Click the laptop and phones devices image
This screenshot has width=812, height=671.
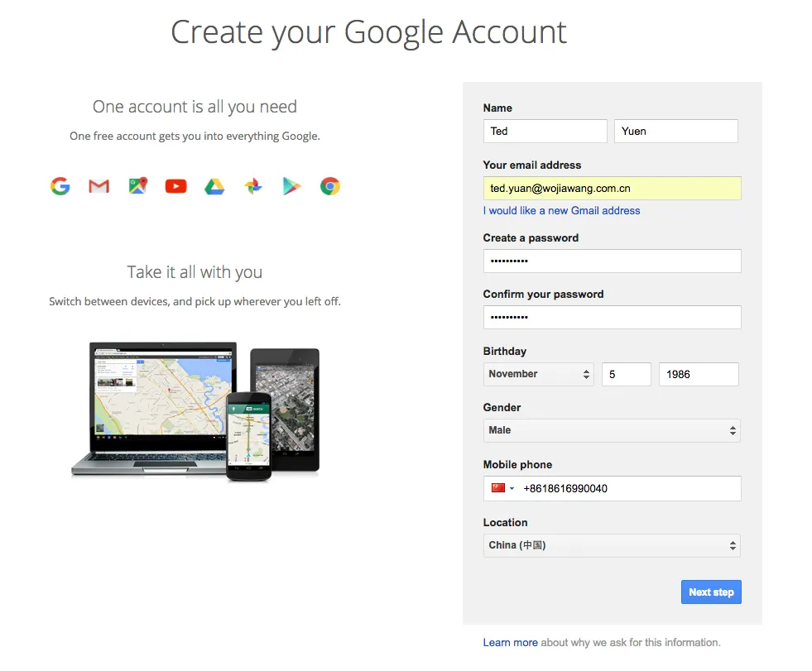[195, 411]
